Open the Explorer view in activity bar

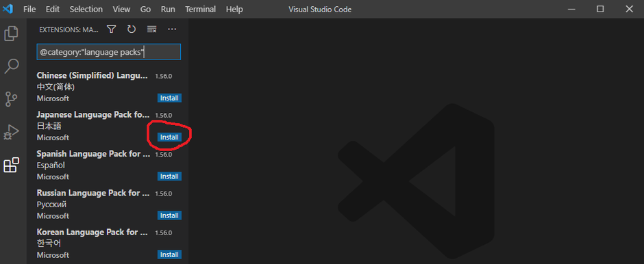click(x=11, y=34)
